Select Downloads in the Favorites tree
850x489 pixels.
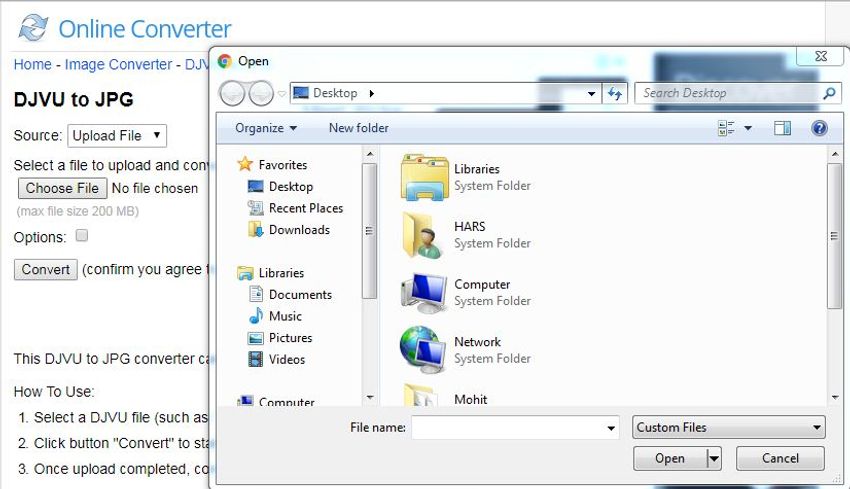click(x=298, y=230)
